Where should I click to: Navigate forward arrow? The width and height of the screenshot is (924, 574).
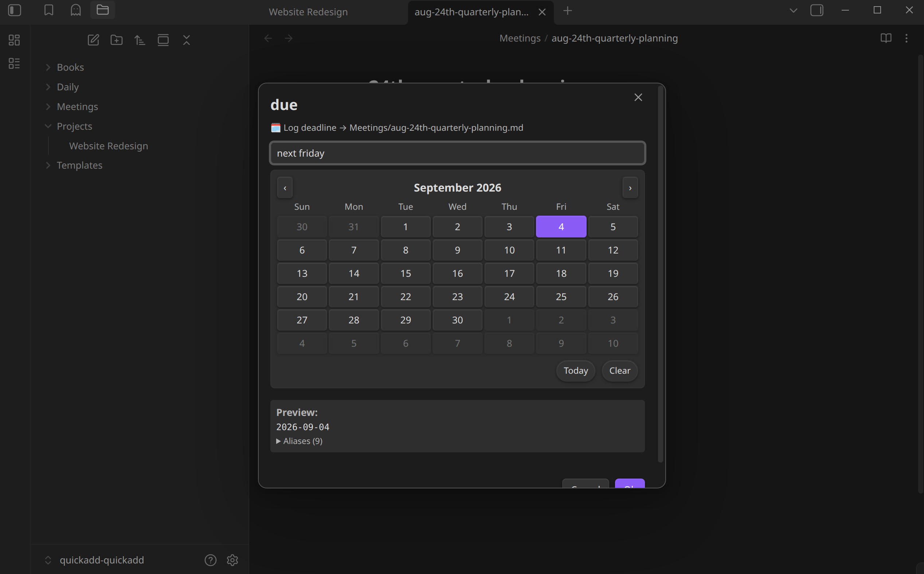[x=289, y=38]
